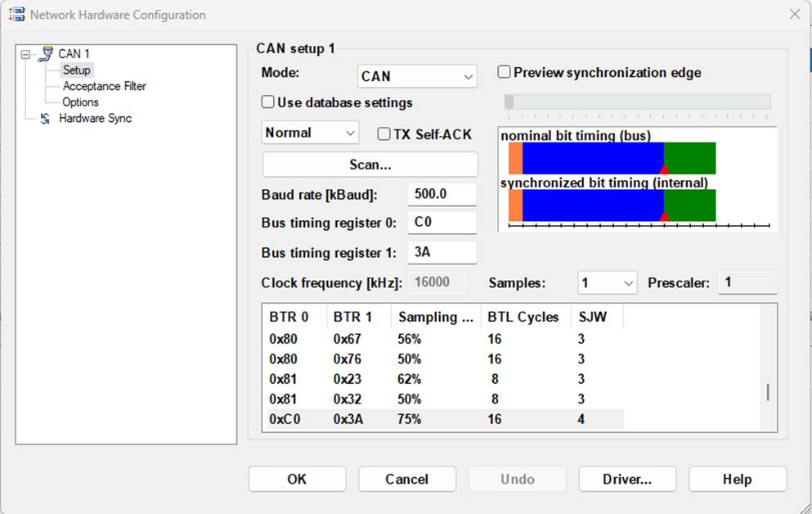Select the row with BTR 1 0x23

tap(446, 379)
